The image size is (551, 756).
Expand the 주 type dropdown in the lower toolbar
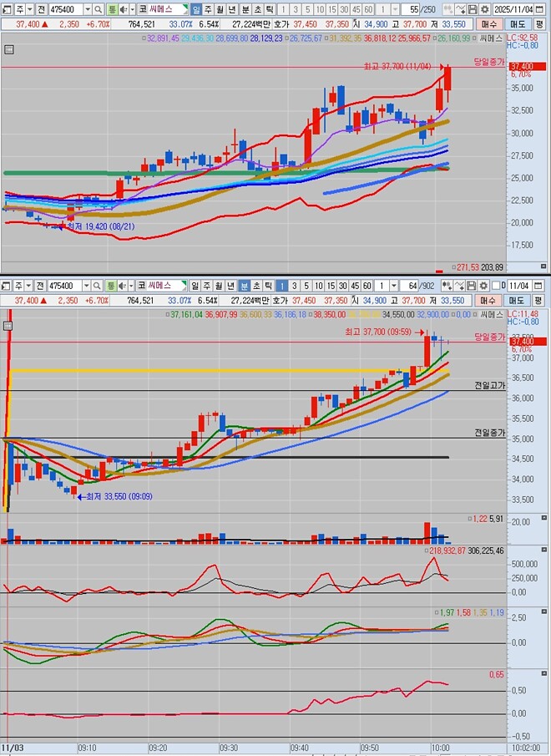[x=29, y=286]
